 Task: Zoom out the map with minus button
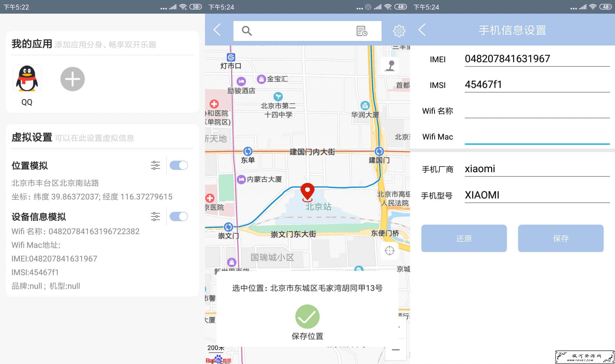395,350
